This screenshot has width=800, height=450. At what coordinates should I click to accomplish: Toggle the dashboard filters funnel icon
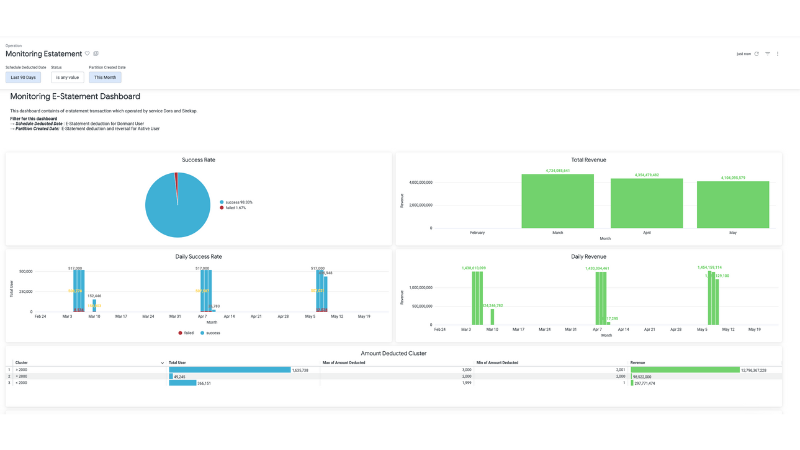point(767,54)
